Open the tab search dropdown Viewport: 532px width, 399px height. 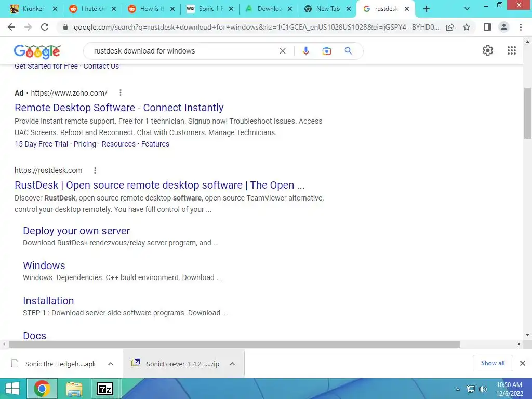467,9
